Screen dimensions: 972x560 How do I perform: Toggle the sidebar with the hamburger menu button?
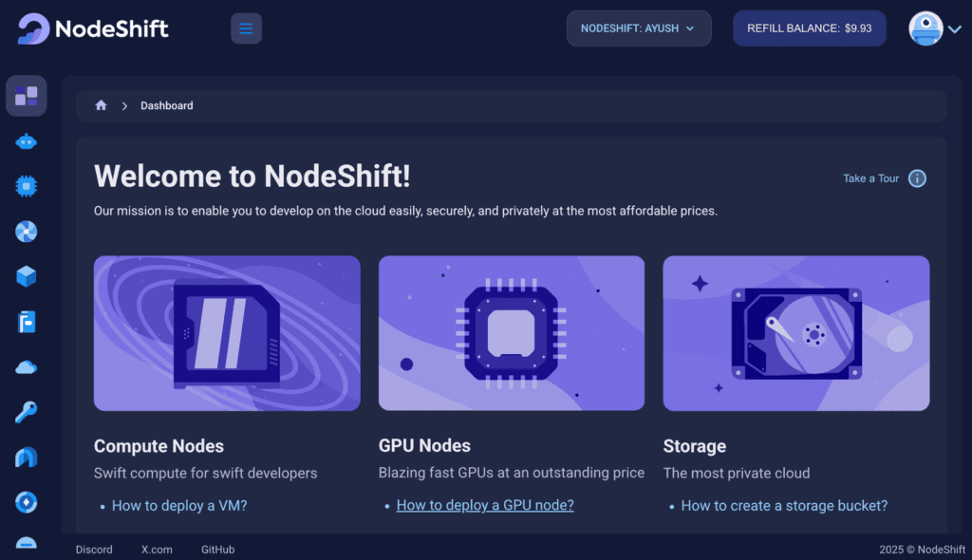coord(246,28)
